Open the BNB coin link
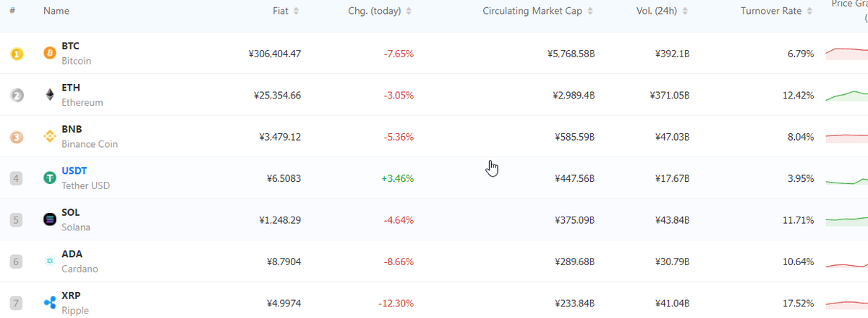The width and height of the screenshot is (868, 318). 72,129
